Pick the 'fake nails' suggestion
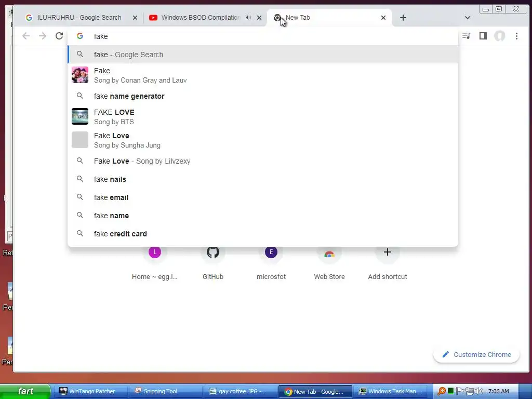Image resolution: width=532 pixels, height=399 pixels. point(263,179)
